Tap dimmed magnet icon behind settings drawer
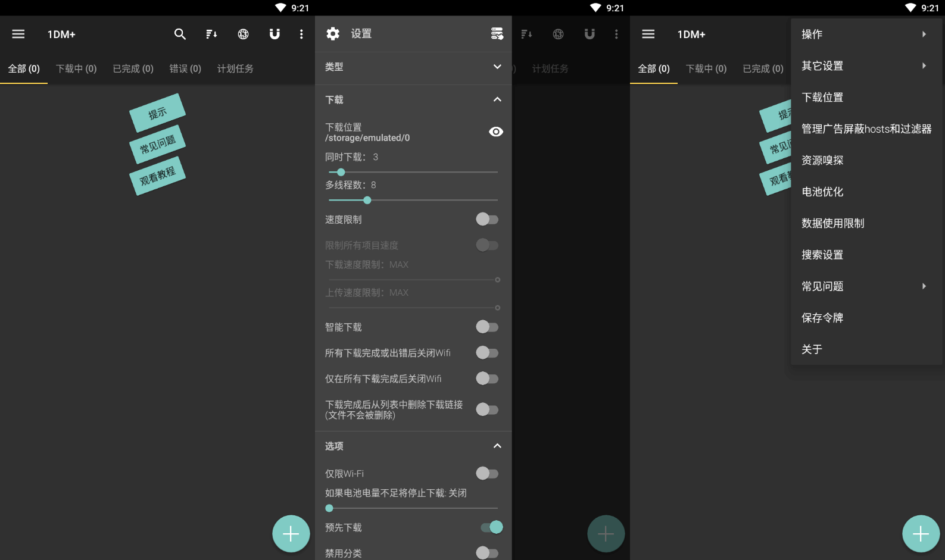The image size is (945, 560). click(590, 34)
